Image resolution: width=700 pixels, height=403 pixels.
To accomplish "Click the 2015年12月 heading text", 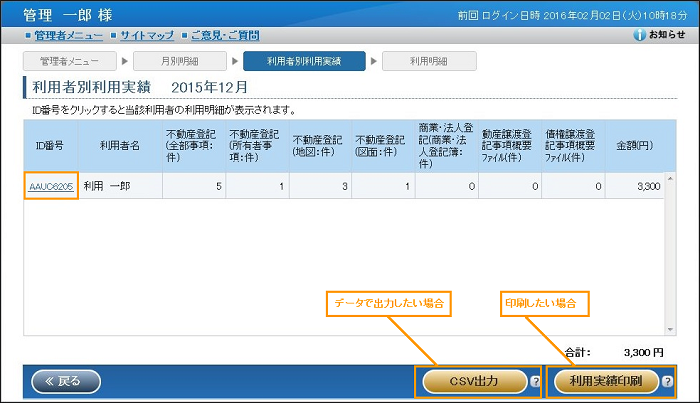I will click(x=209, y=87).
